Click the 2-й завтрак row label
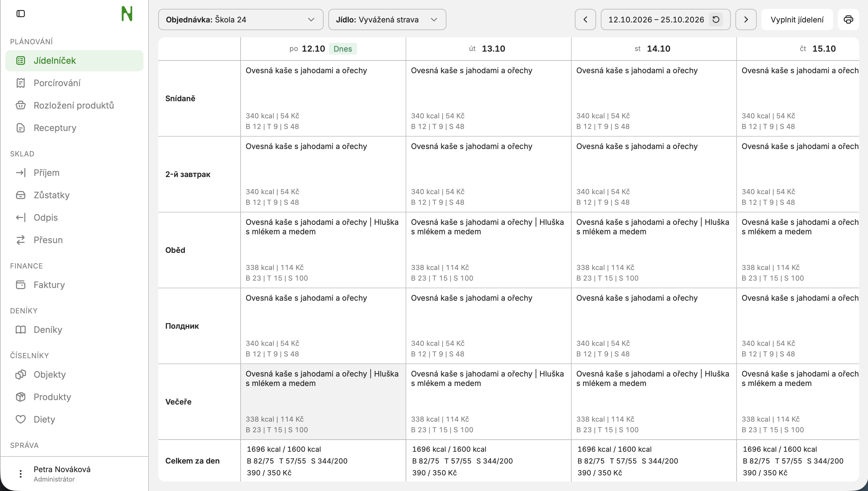The width and height of the screenshot is (868, 491). [187, 174]
